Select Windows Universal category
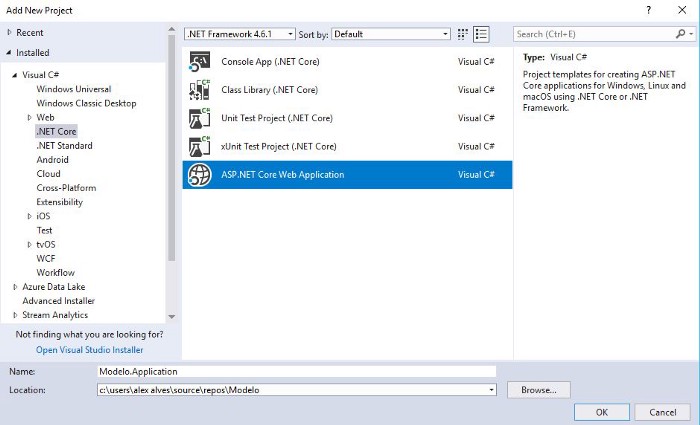The width and height of the screenshot is (700, 425). point(74,89)
